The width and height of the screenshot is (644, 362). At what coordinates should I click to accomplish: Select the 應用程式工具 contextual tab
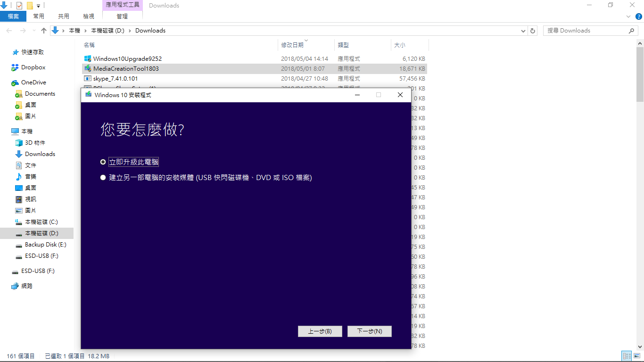[x=122, y=5]
